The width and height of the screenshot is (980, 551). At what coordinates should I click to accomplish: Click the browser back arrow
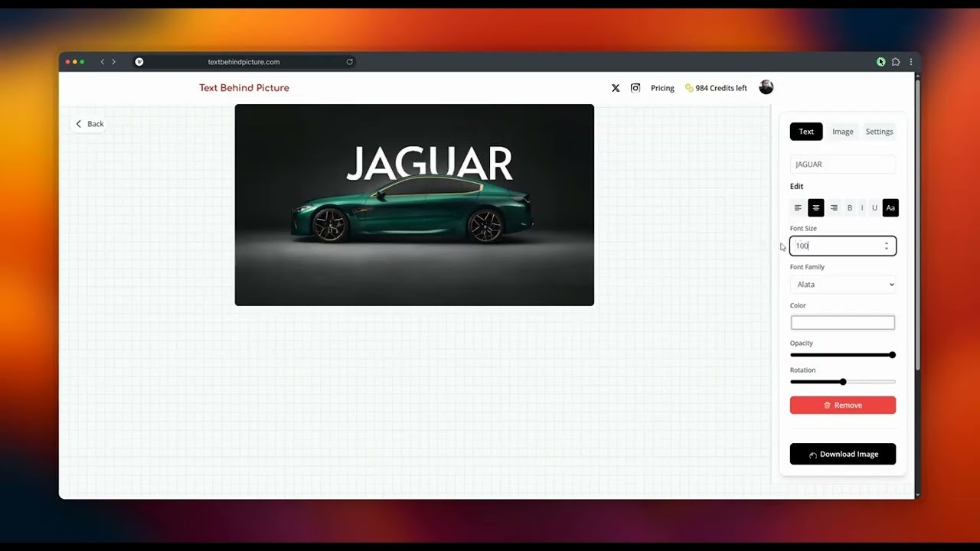point(103,62)
